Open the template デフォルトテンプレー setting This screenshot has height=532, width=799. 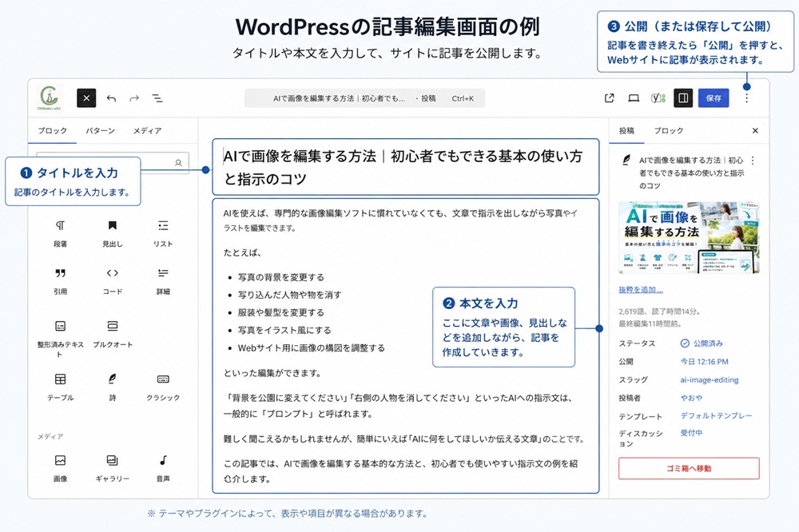point(717,416)
